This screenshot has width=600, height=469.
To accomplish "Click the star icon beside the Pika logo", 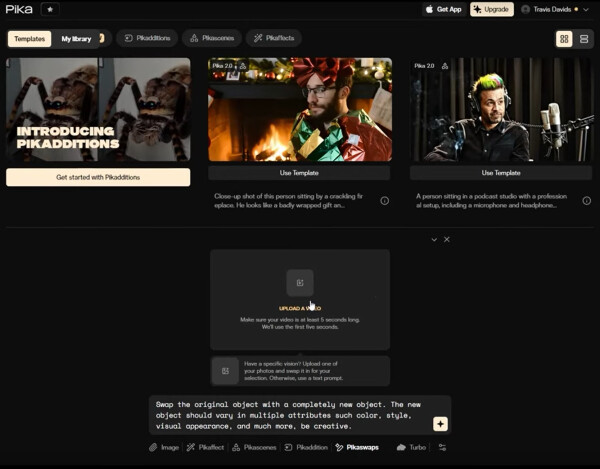I will click(50, 9).
